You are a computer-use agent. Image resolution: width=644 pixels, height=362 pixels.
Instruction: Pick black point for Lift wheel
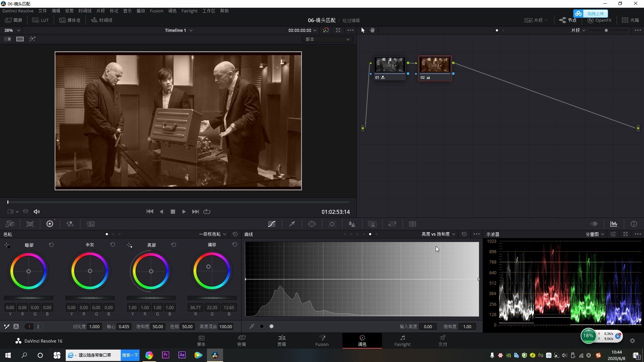pos(7,245)
